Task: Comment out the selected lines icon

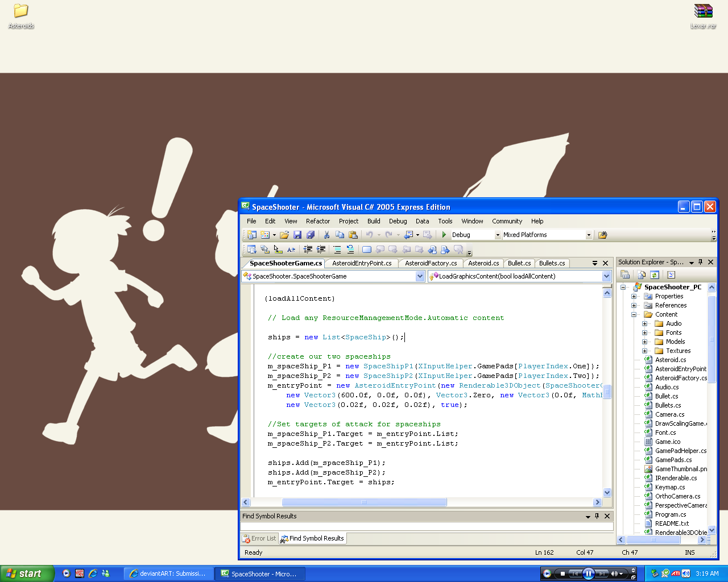Action: click(x=337, y=250)
